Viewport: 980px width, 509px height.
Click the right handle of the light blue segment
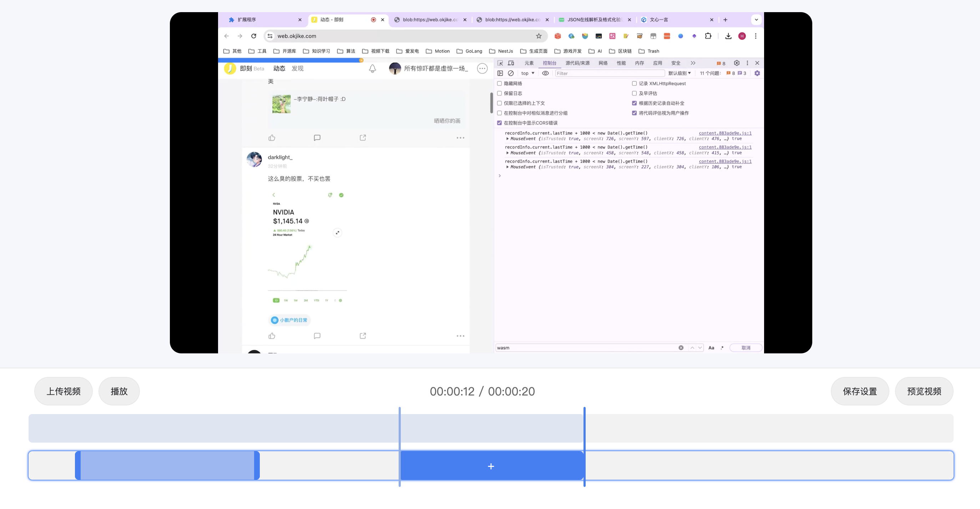tap(257, 465)
